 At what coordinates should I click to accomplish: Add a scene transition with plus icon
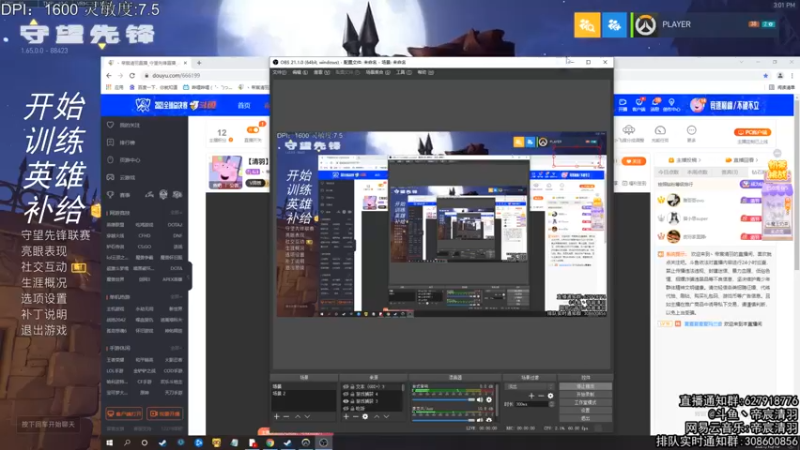(x=532, y=395)
